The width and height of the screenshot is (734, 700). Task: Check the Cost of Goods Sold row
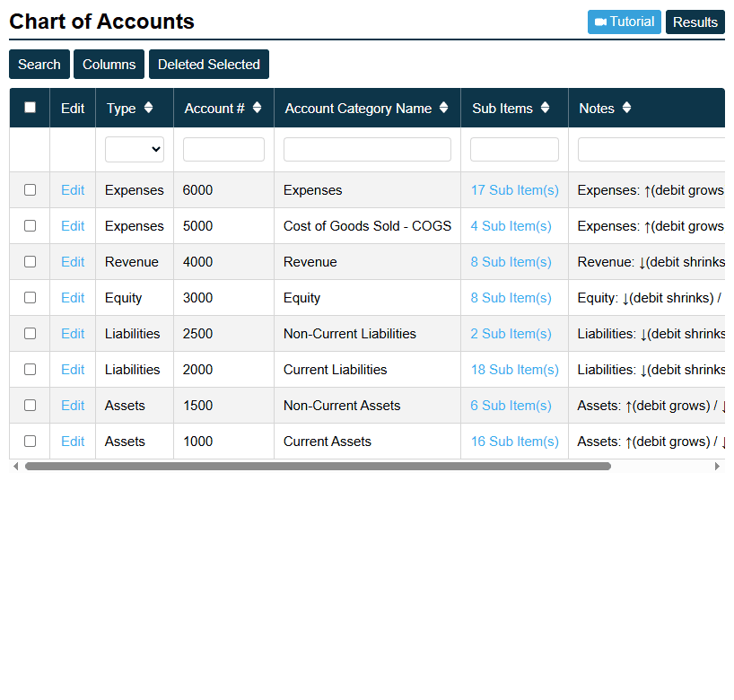(x=30, y=226)
